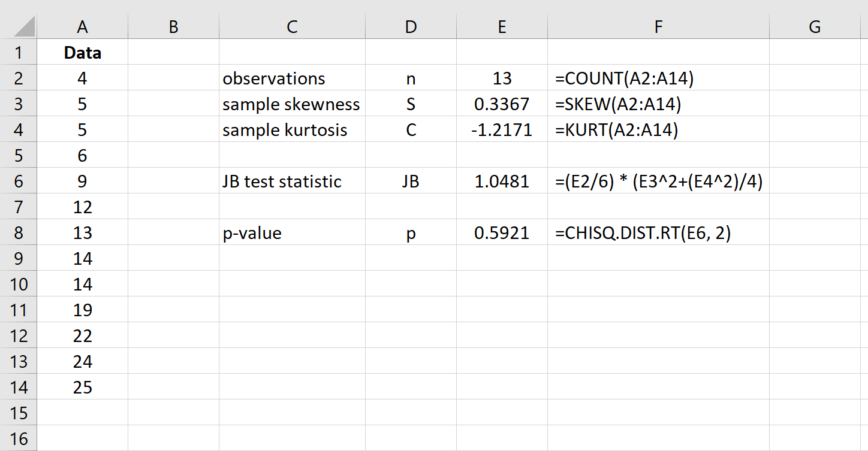Select cell A11 containing value 19
Viewport: 868px width, 451px height.
(x=83, y=310)
